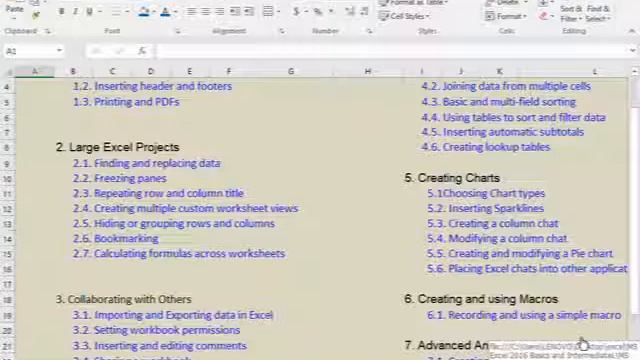The image size is (640, 360).
Task: Click the Increase Decimal icon
Action: (350, 11)
